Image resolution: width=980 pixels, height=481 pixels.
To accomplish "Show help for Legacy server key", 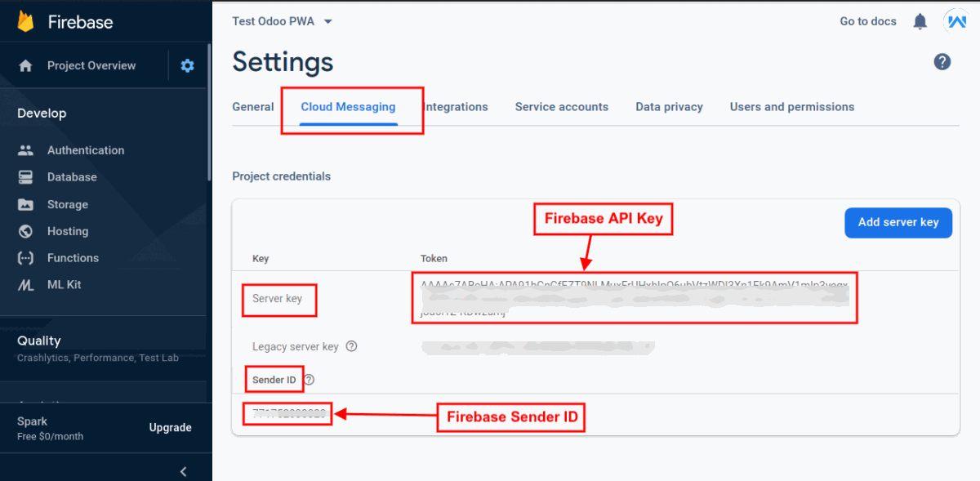I will 351,346.
